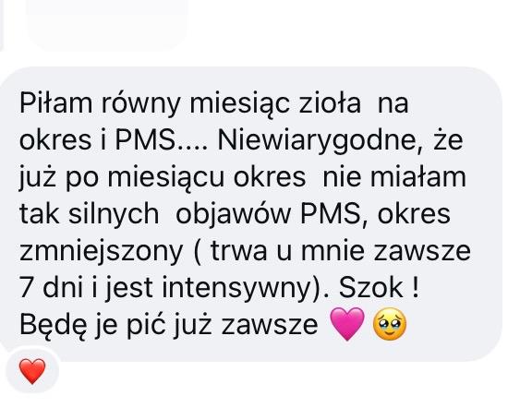Click the word "zmniejszony" in the bubble

tap(102, 251)
